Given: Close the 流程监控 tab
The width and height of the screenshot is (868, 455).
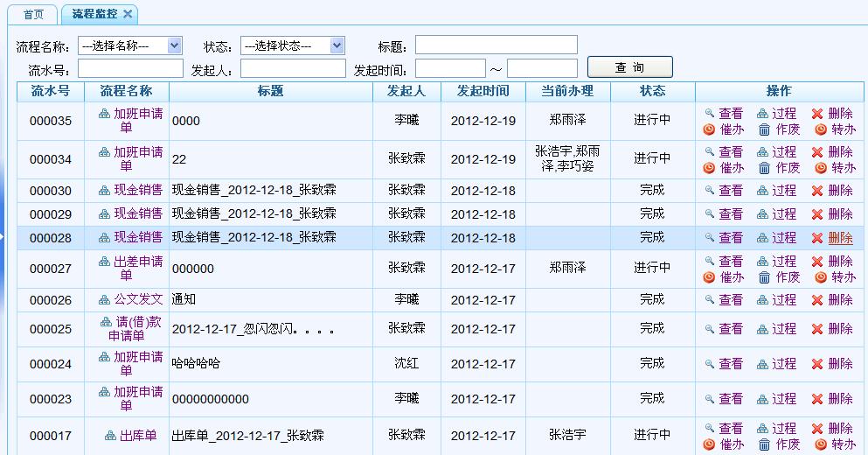Looking at the screenshot, I should click(x=128, y=14).
